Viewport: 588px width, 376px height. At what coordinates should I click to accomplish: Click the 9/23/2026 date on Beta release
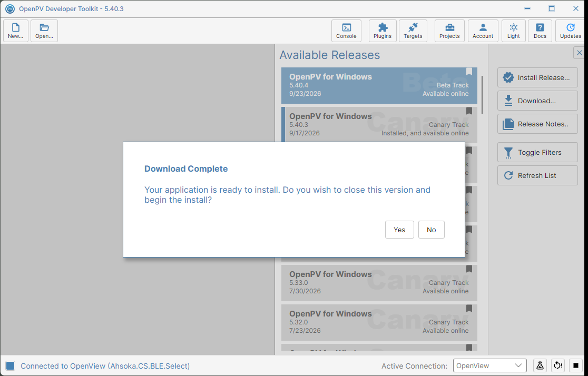coord(305,94)
